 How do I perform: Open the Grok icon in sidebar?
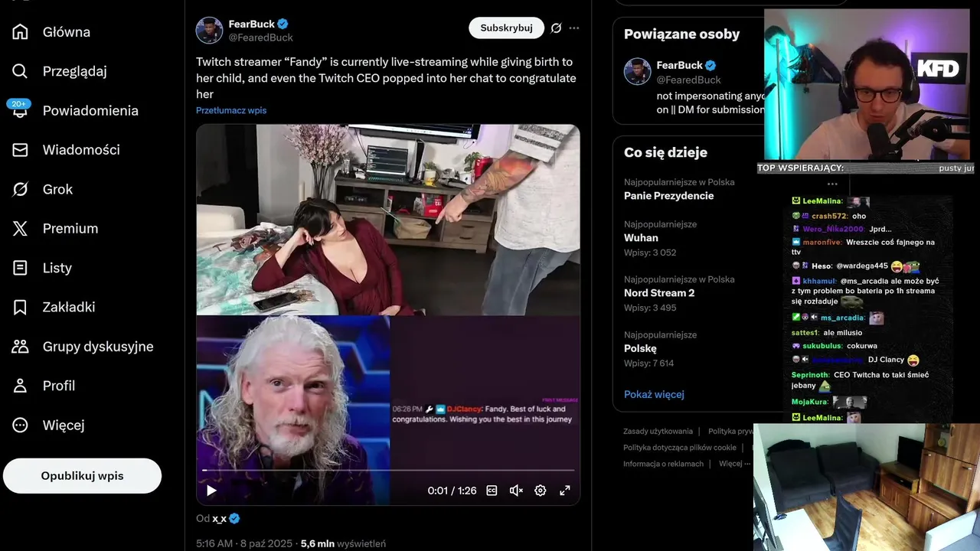[21, 189]
